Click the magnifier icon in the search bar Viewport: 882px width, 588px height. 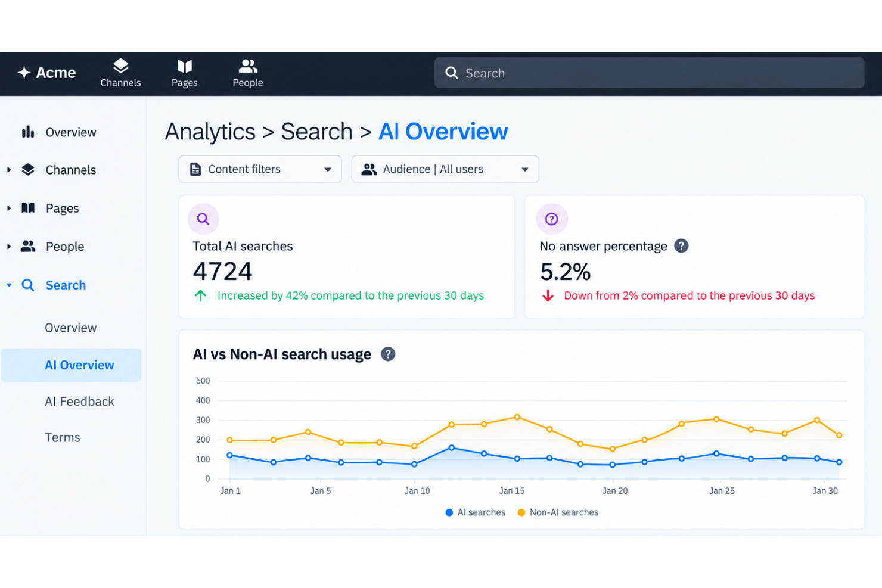pyautogui.click(x=452, y=73)
